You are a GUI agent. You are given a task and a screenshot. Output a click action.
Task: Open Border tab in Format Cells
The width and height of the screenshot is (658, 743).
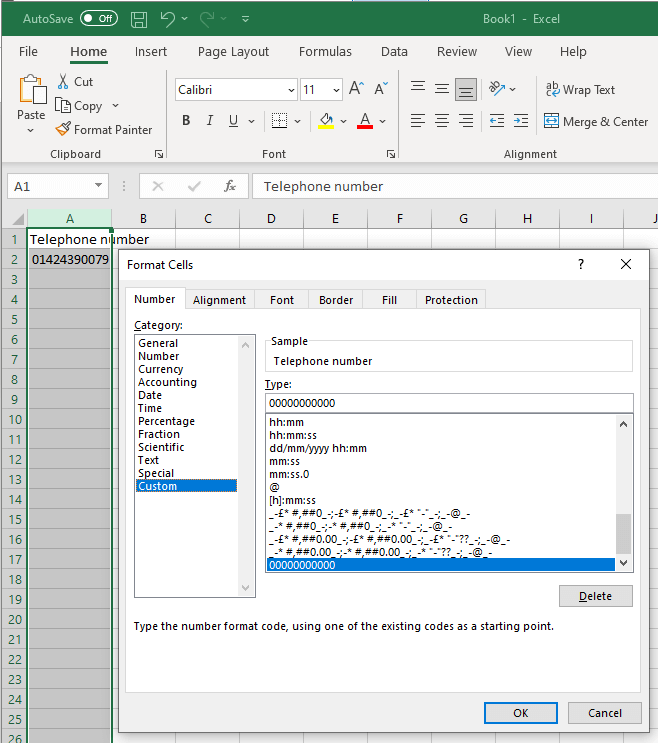point(336,300)
